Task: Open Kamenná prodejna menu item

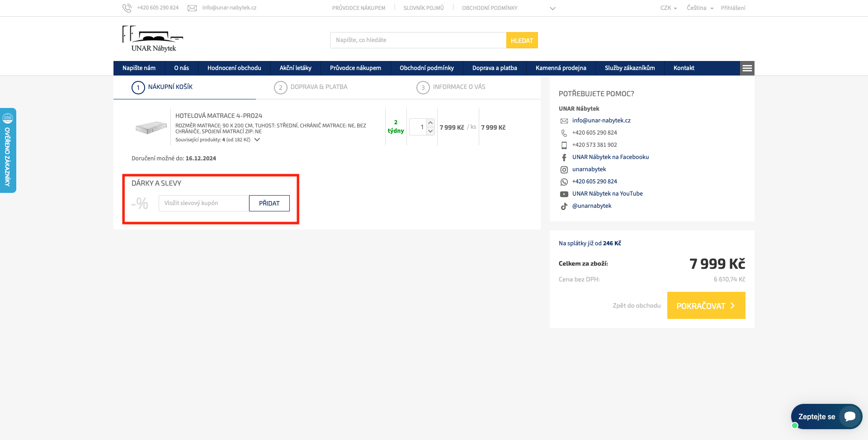Action: tap(561, 68)
